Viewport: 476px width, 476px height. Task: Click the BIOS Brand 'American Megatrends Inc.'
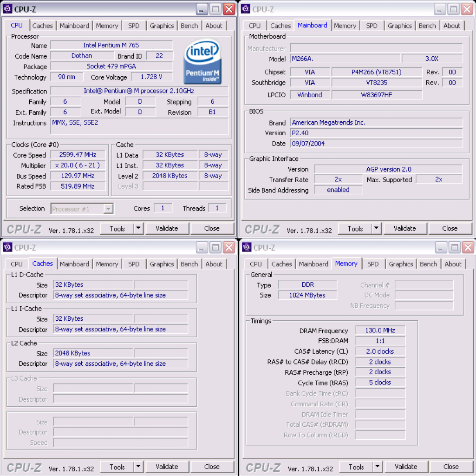coord(377,123)
